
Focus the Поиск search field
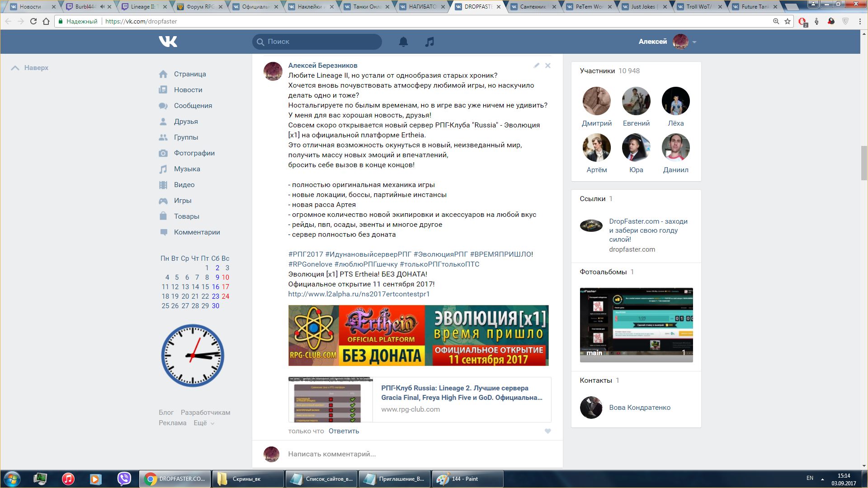click(x=317, y=42)
